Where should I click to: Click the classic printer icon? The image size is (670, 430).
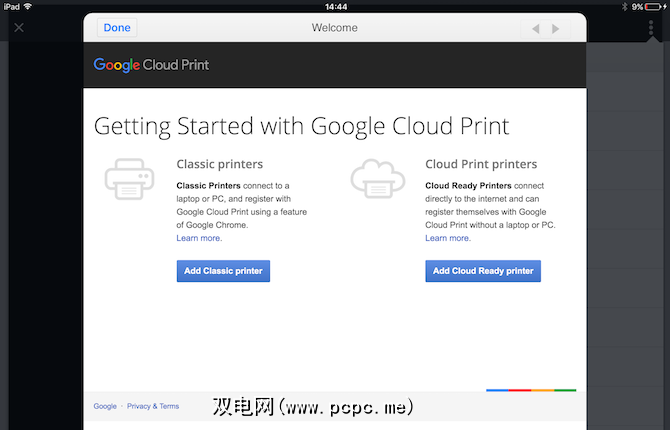pyautogui.click(x=129, y=179)
